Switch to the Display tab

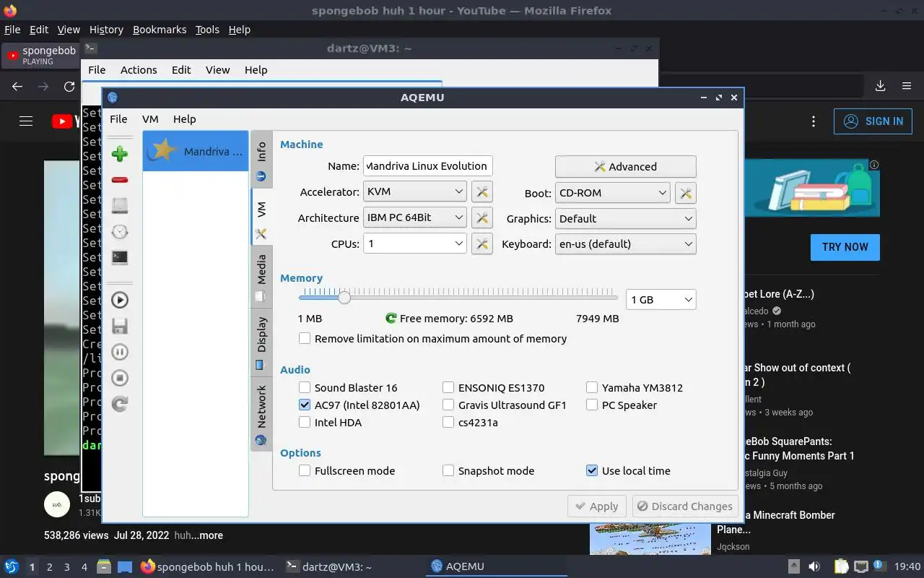click(x=261, y=342)
